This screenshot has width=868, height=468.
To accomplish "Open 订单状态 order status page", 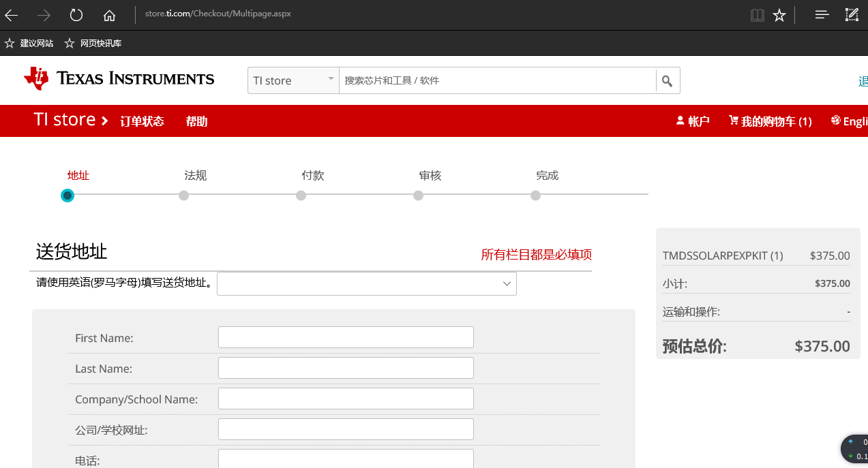I will (142, 121).
